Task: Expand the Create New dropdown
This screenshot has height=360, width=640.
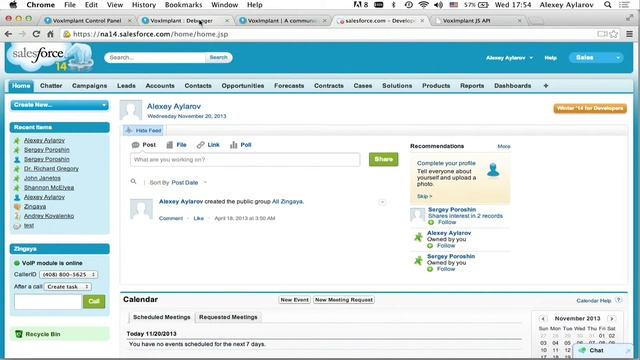Action: [60, 105]
